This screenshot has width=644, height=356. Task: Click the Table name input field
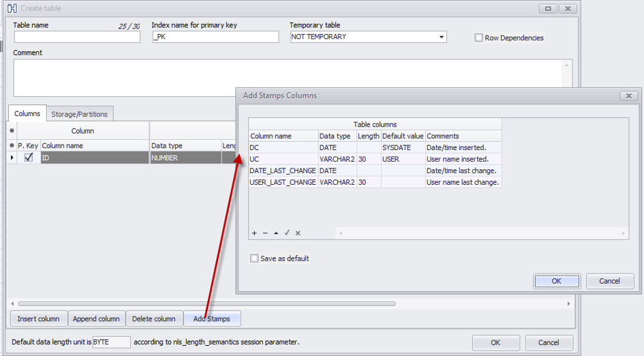click(76, 37)
